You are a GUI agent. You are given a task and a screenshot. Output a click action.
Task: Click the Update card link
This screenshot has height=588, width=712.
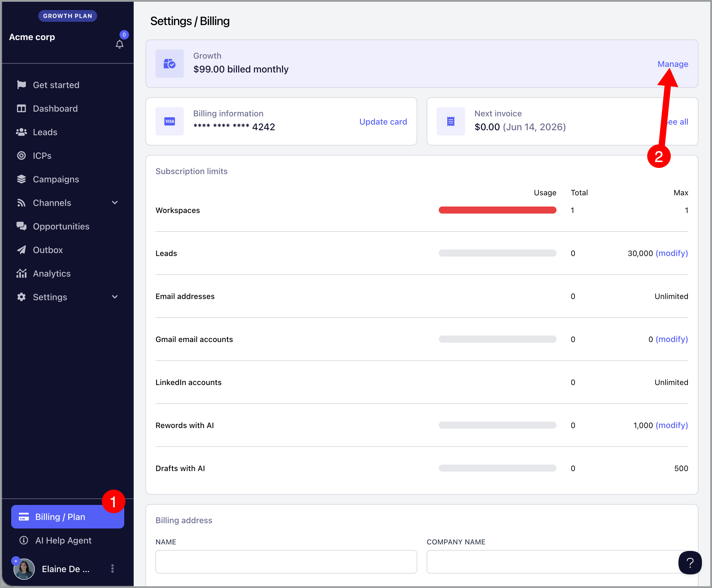pyautogui.click(x=383, y=122)
